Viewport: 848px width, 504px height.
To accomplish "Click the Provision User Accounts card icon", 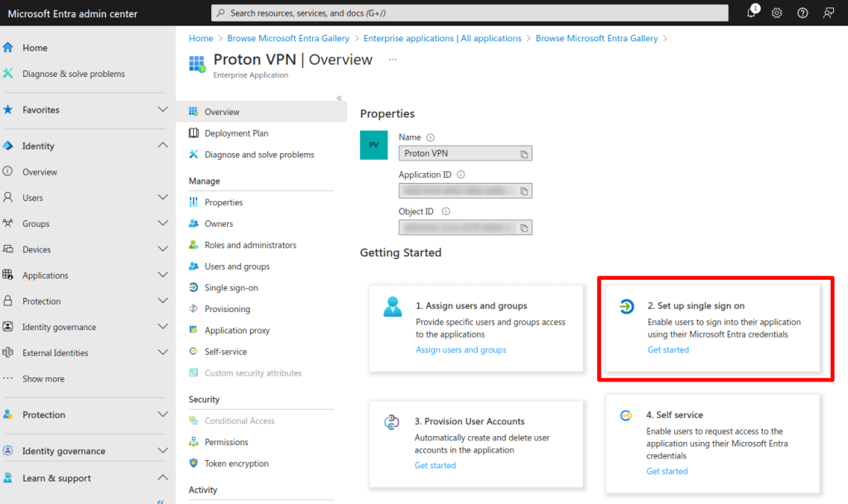I will click(x=392, y=422).
